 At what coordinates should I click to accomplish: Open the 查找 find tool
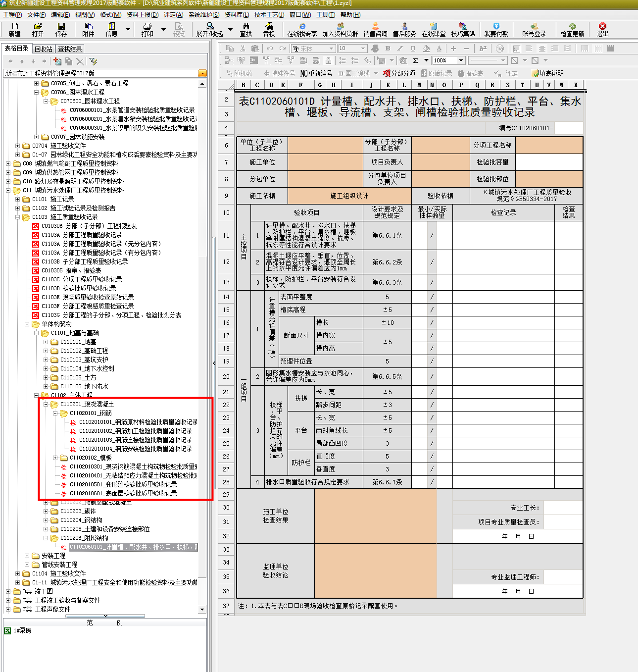click(x=245, y=29)
